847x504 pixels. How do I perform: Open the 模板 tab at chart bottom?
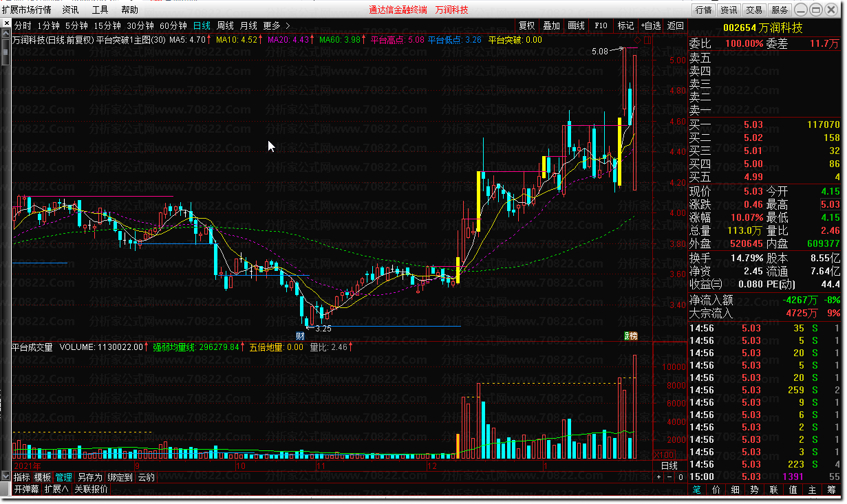(43, 477)
